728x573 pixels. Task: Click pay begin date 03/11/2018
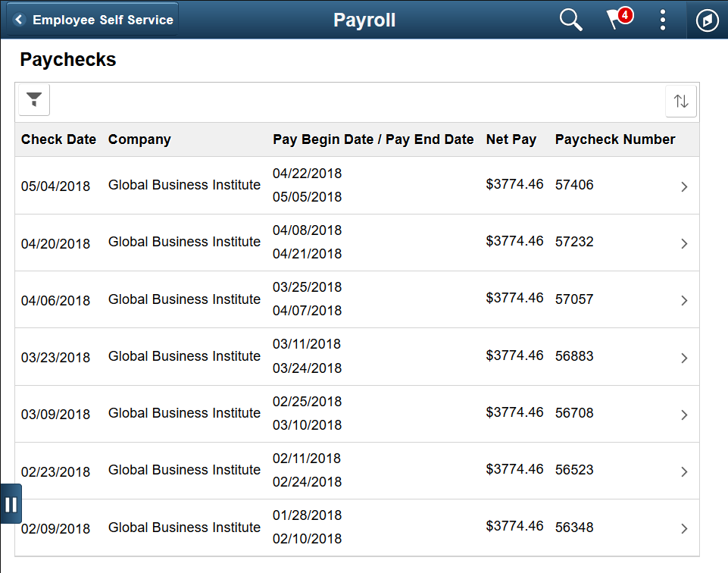click(x=307, y=344)
